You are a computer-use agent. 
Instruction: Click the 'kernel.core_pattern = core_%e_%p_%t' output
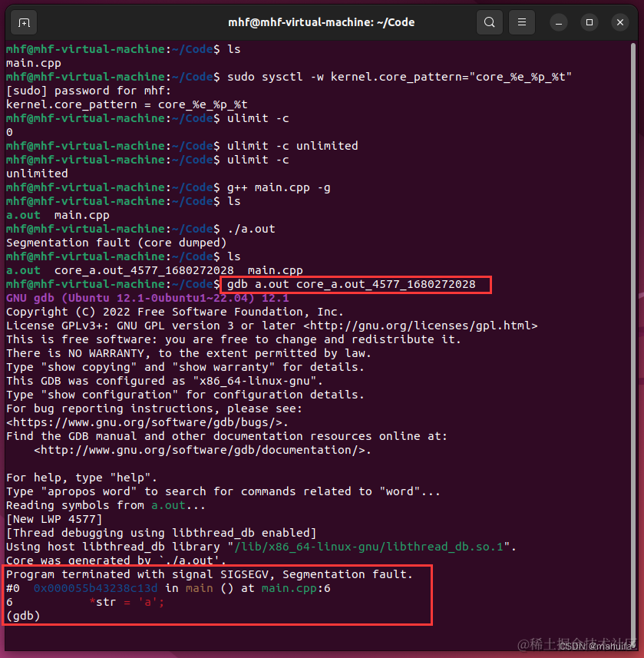(x=127, y=104)
